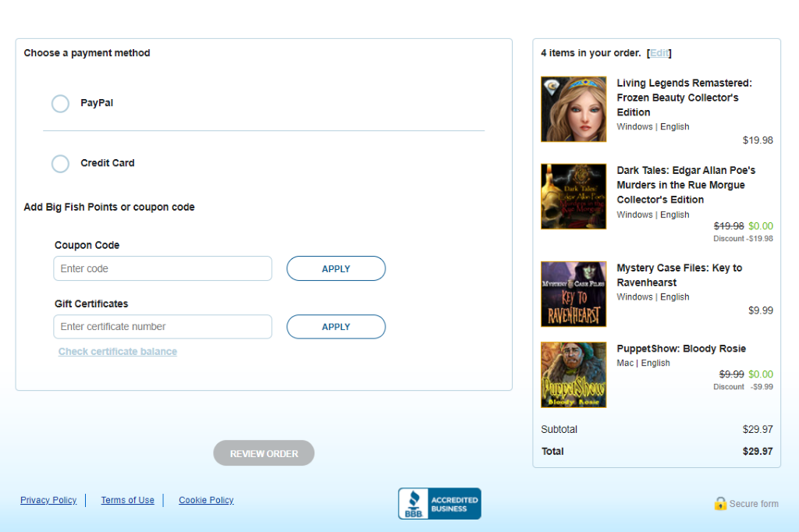
Task: Click the PuppetShow: Bloody Rosie title
Action: (x=681, y=349)
